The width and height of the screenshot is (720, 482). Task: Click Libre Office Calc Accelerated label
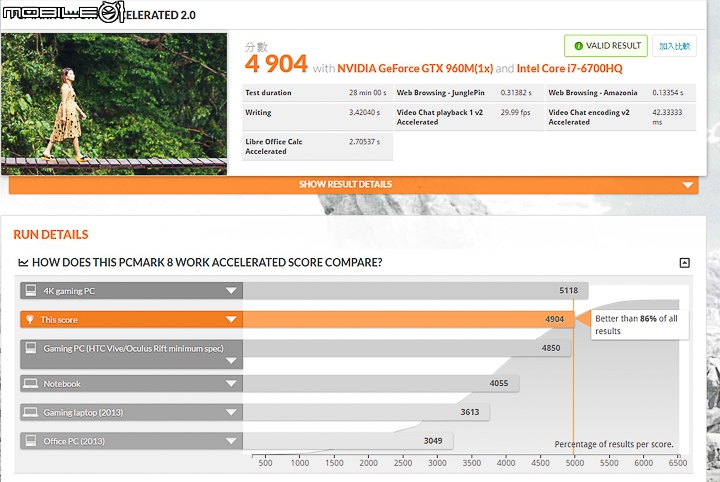point(274,146)
